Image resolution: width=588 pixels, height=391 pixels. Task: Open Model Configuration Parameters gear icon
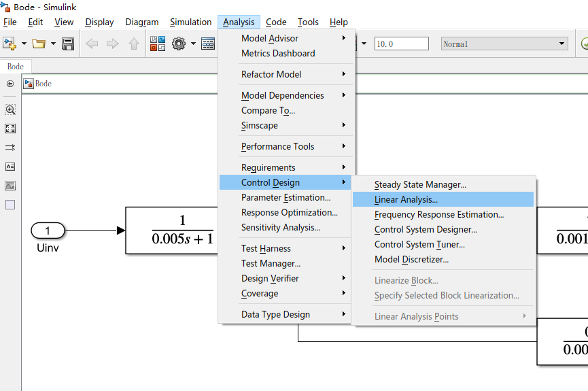[x=179, y=44]
